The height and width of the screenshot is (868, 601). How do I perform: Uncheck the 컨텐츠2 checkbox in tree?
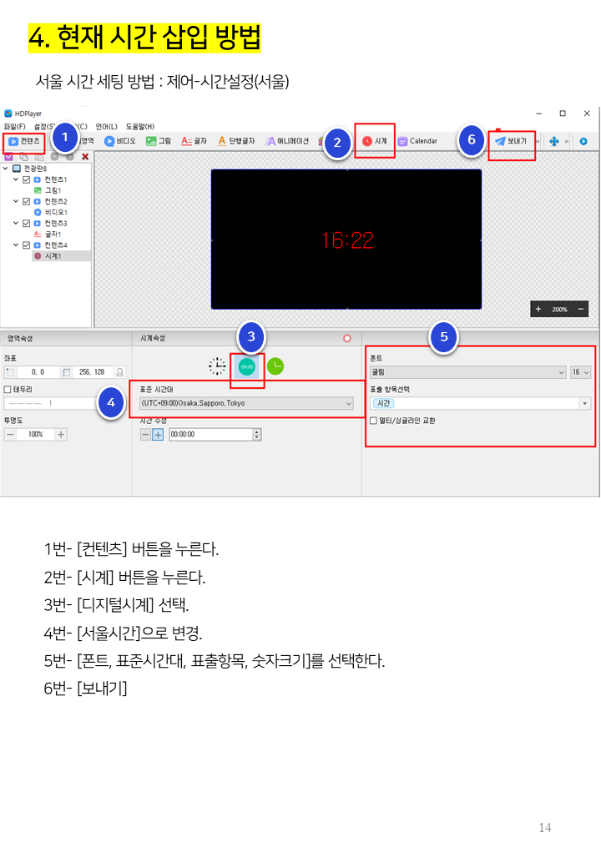pyautogui.click(x=26, y=201)
